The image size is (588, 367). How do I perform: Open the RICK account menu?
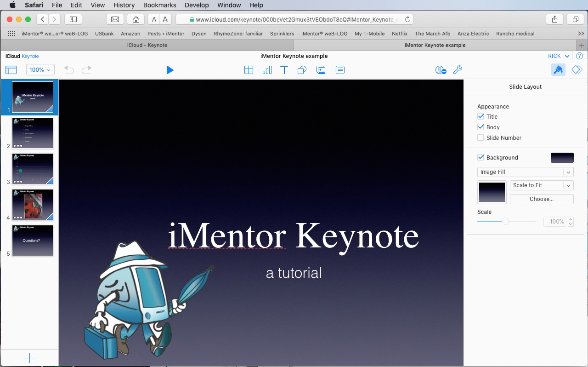point(559,56)
